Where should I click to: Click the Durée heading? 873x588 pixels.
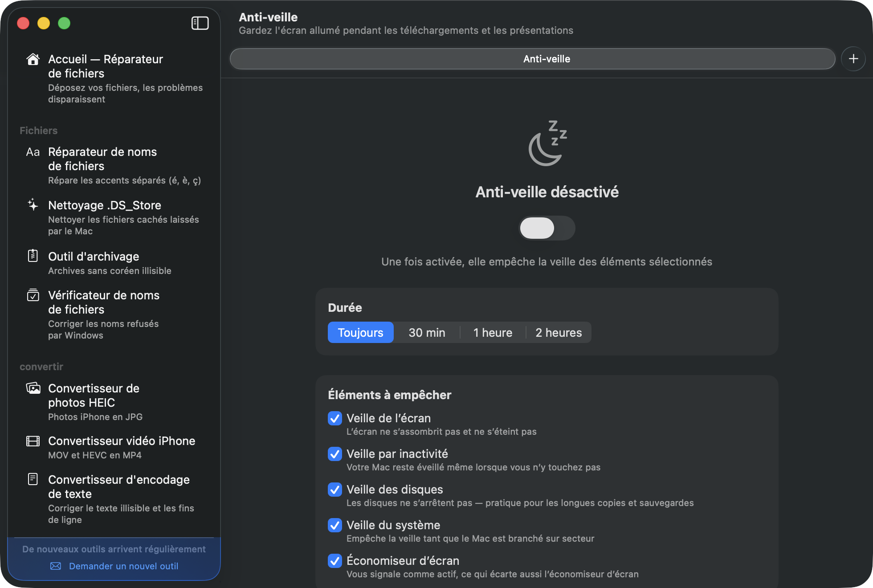tap(345, 308)
